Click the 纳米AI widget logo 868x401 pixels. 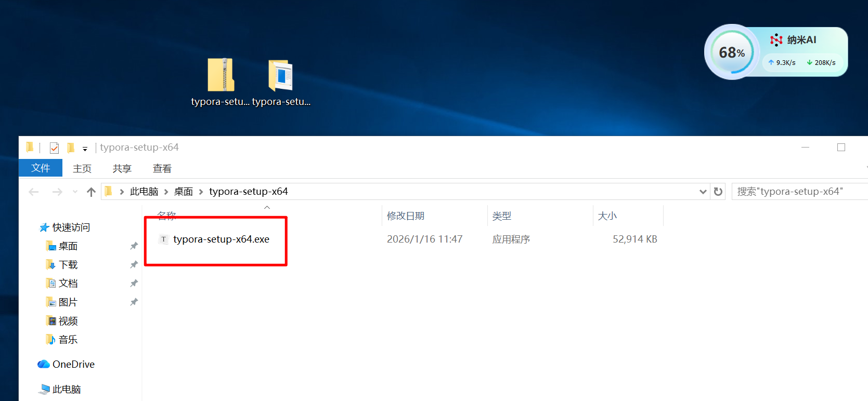(x=776, y=40)
